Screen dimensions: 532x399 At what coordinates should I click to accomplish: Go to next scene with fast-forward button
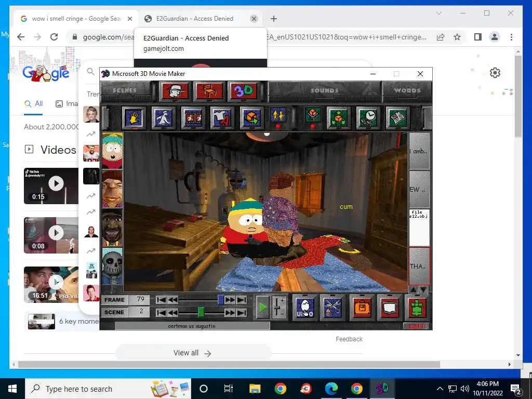coord(230,312)
